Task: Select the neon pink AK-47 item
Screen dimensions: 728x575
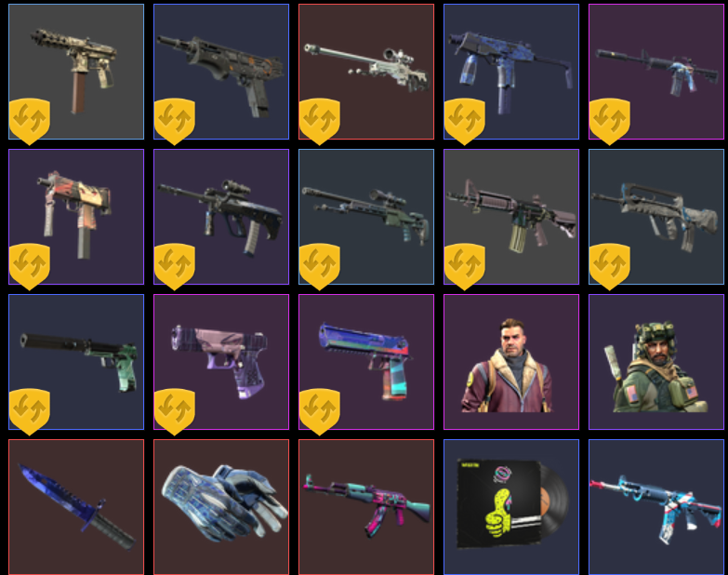Action: tap(366, 507)
